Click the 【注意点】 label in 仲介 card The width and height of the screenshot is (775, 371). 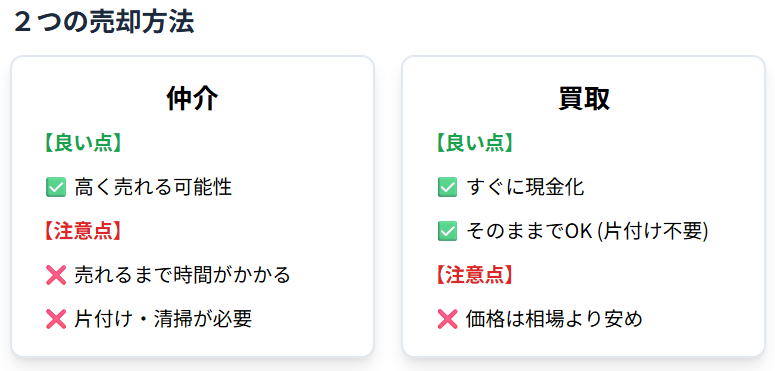click(x=83, y=232)
